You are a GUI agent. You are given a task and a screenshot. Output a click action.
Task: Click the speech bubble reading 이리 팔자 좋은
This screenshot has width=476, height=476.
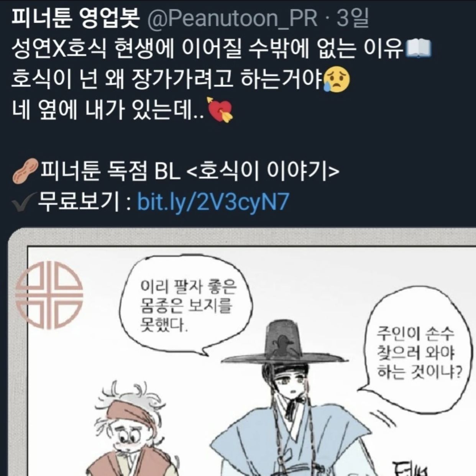(x=186, y=306)
